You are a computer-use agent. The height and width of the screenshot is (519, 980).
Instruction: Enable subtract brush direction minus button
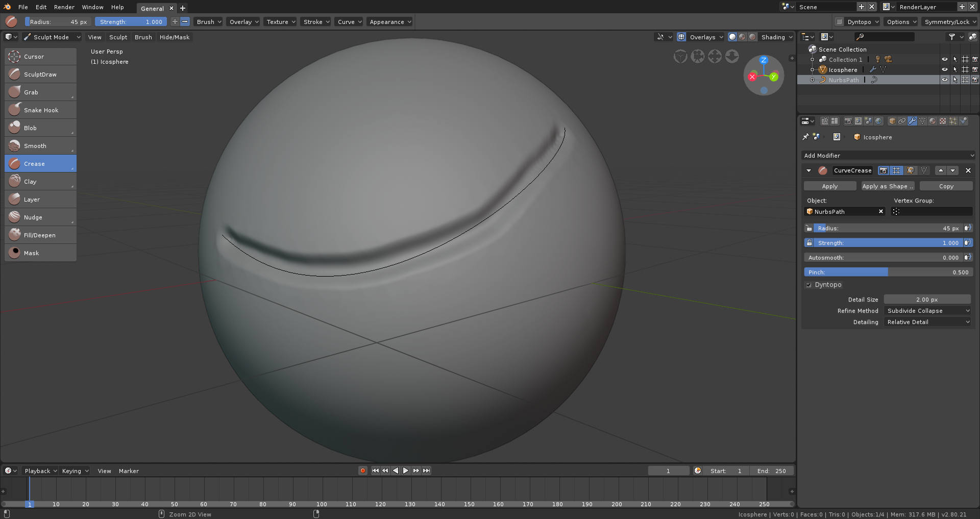pos(185,21)
